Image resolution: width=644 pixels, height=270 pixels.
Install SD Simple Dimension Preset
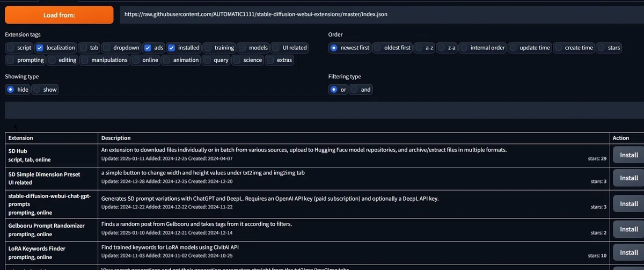coord(628,178)
